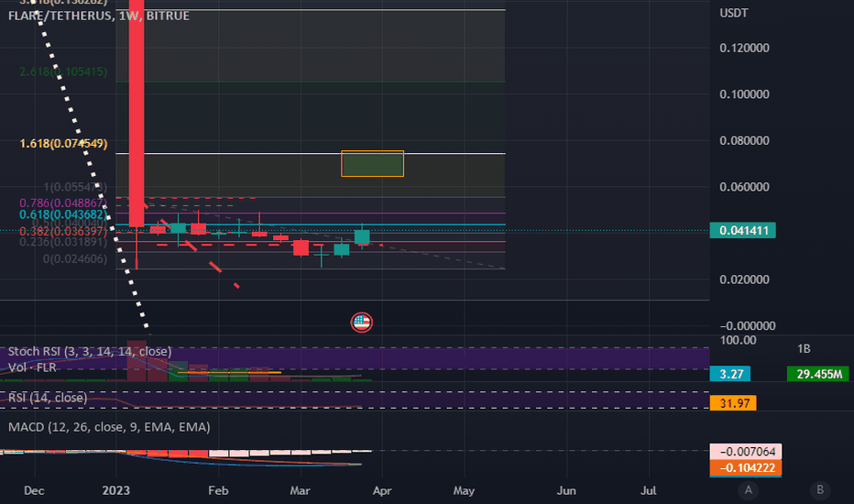Select the FLARE/TETHERUS, 1W, BITRUE title
Screen dimensions: 854x504
(x=99, y=16)
